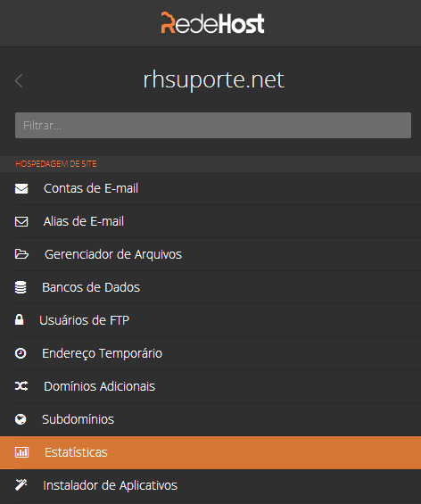Select the highlighted Estatísticas menu entry
Viewport: 421px width, 504px height.
pos(210,452)
